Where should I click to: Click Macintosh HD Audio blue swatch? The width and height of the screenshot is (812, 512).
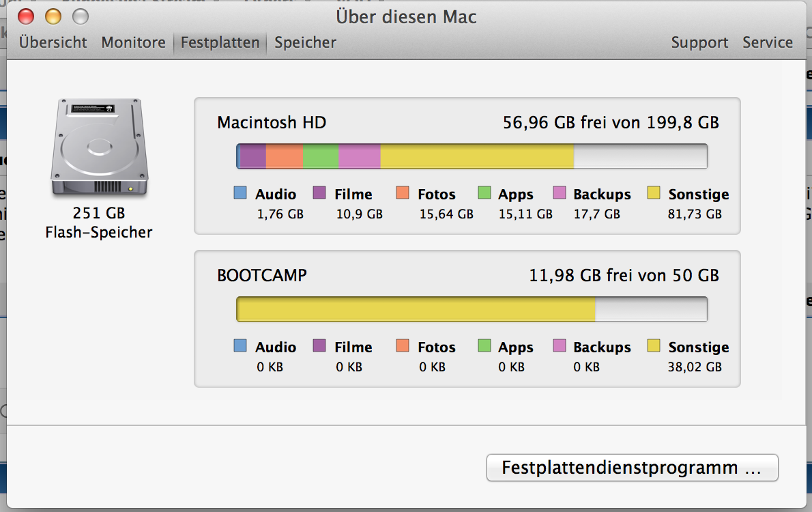[240, 193]
